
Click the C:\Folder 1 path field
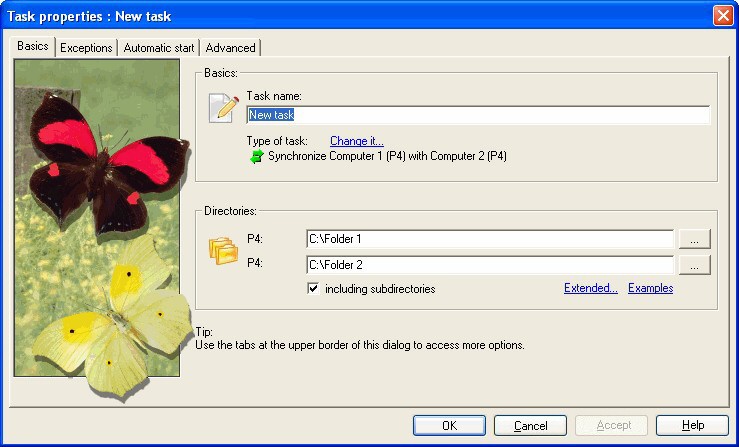pos(490,239)
